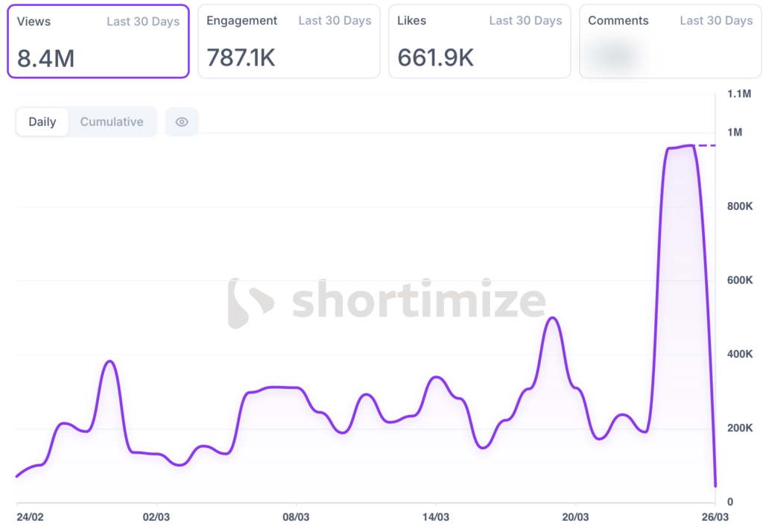Click the chart peak near 500K
Viewport: 763px width, 532px height.
tap(552, 318)
